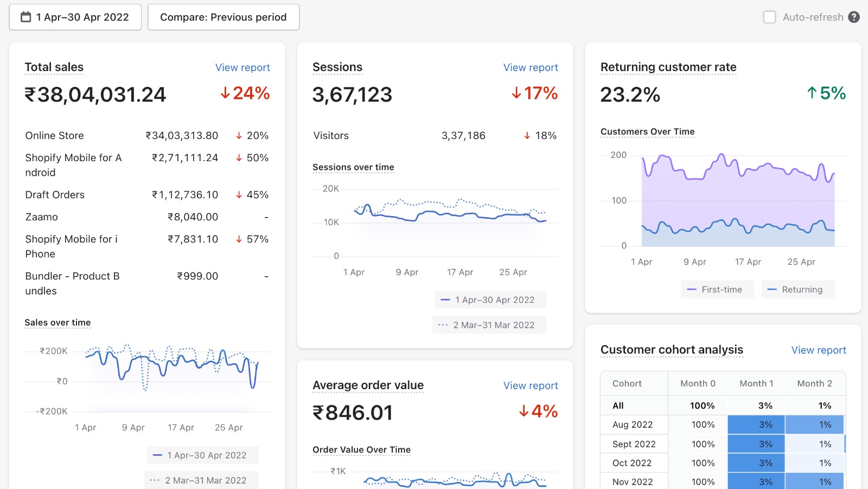
Task: Click the Nov 2022 Month 2 cohort cell
Action: point(814,481)
